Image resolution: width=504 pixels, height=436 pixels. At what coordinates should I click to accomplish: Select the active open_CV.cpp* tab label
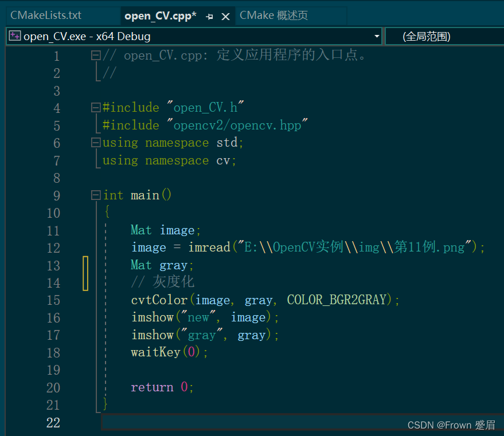pyautogui.click(x=161, y=15)
